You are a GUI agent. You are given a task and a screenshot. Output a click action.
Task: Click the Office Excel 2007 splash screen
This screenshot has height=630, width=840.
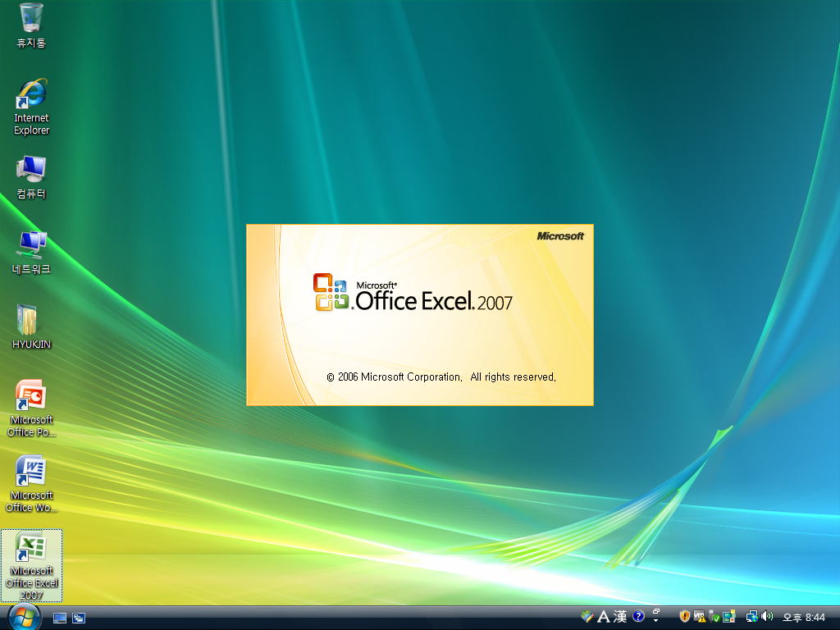420,315
